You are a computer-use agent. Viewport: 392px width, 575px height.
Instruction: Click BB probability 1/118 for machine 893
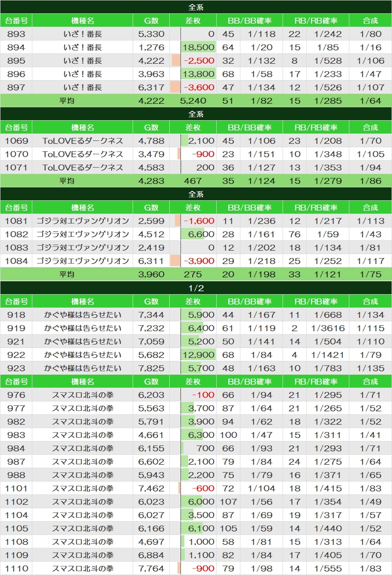[x=261, y=34]
